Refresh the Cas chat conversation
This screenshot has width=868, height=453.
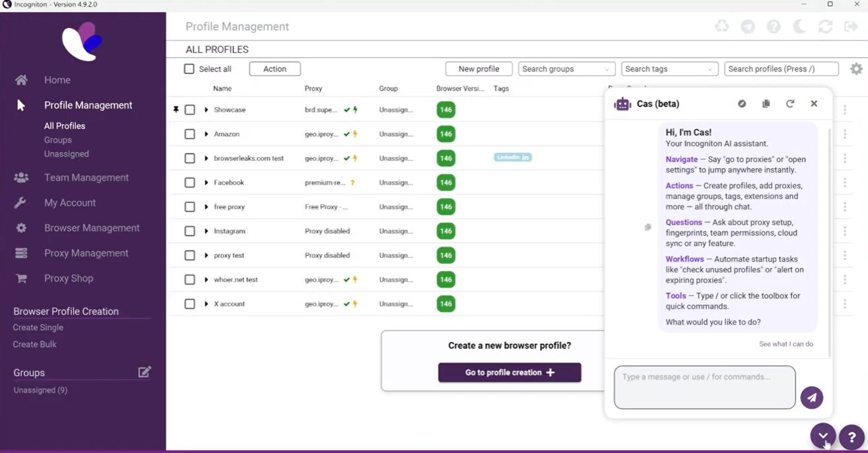[x=790, y=104]
